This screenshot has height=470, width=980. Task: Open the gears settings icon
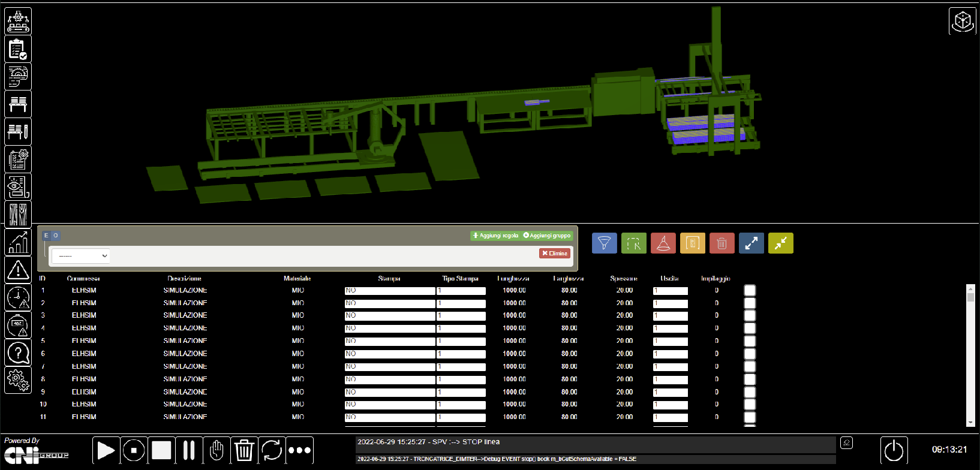18,380
